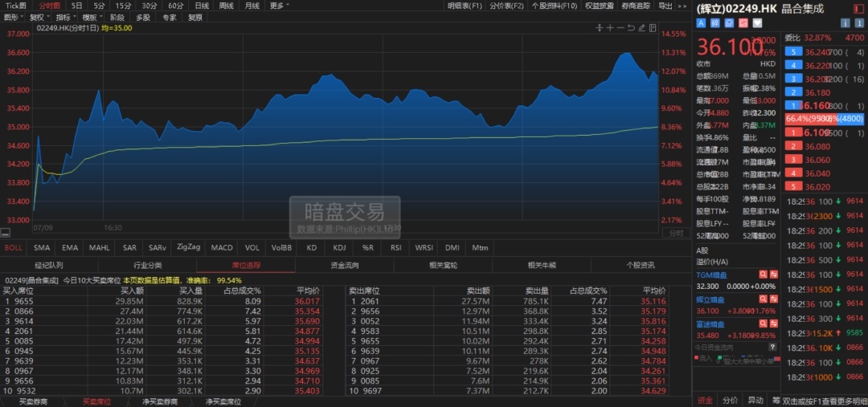The height and width of the screenshot is (407, 868).
Task: Open the 指标 dropdown menu
Action: [65, 17]
